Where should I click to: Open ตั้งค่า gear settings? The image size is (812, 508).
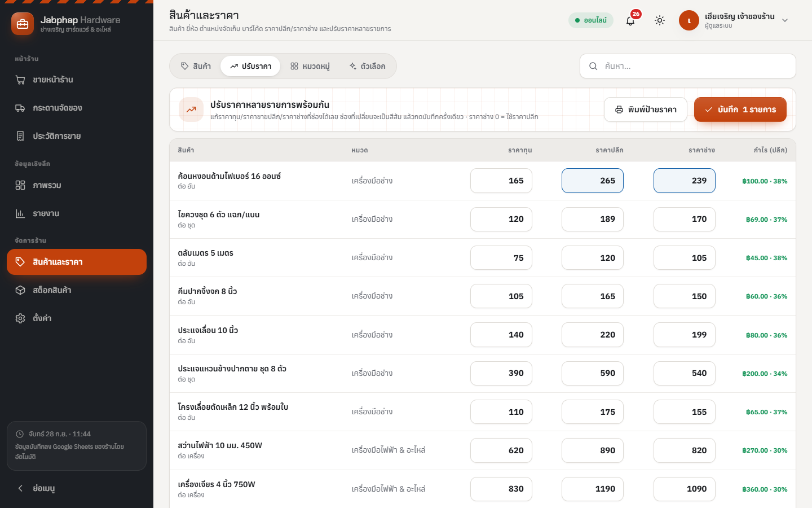coord(20,318)
